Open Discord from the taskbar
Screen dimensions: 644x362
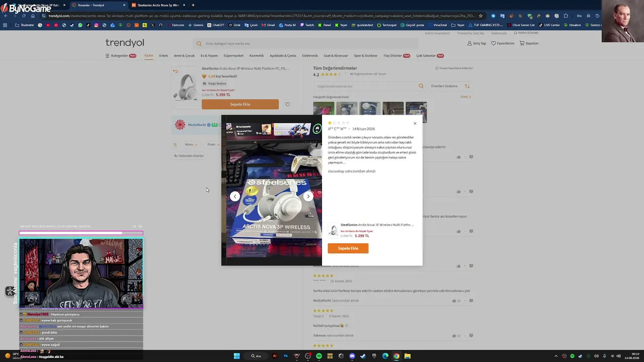pos(352,356)
